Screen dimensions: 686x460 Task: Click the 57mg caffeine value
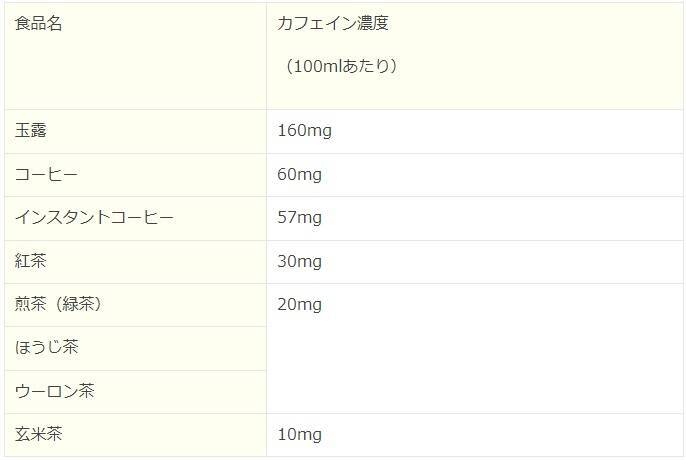click(x=300, y=218)
